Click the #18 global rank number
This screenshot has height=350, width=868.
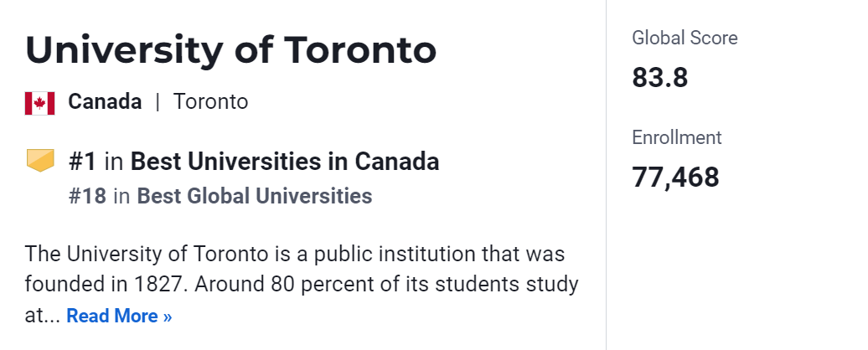87,196
